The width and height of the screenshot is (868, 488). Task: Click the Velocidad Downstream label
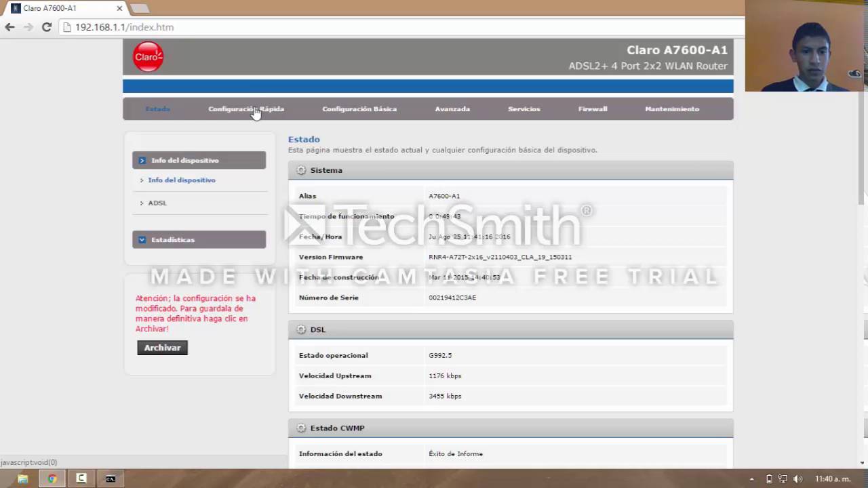point(340,396)
